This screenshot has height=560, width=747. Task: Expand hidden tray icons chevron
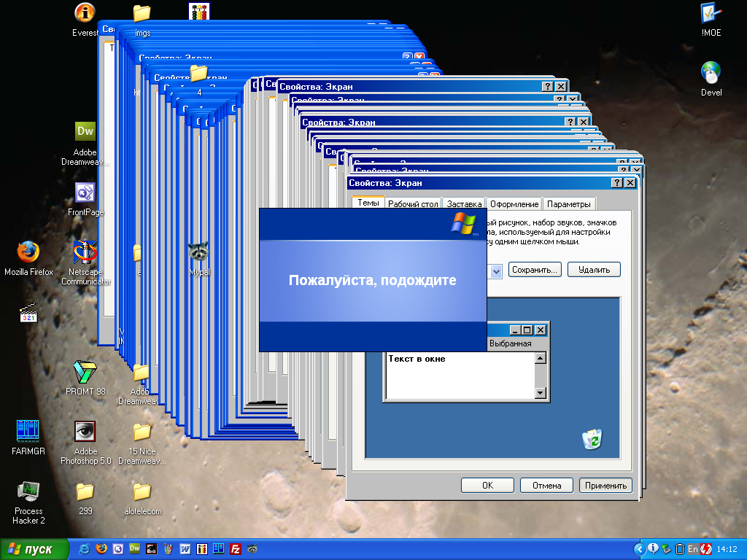pos(639,549)
